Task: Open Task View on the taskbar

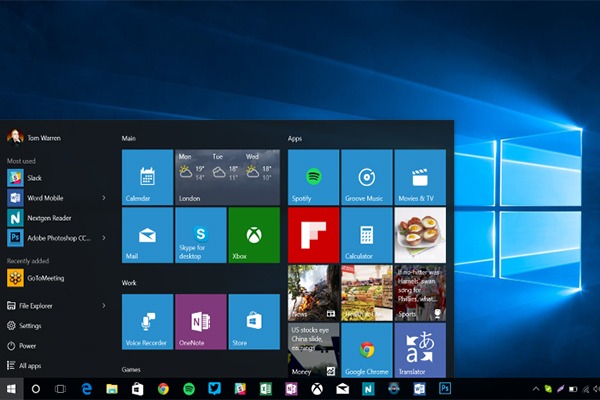Action: (60, 389)
